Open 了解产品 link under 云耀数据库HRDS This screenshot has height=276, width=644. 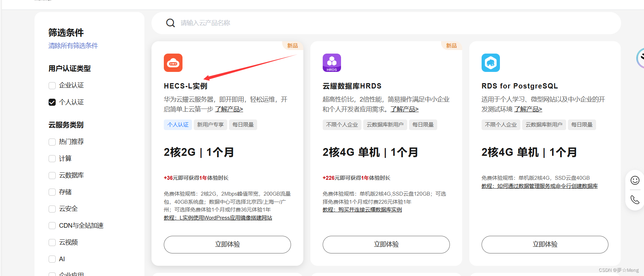tap(404, 109)
